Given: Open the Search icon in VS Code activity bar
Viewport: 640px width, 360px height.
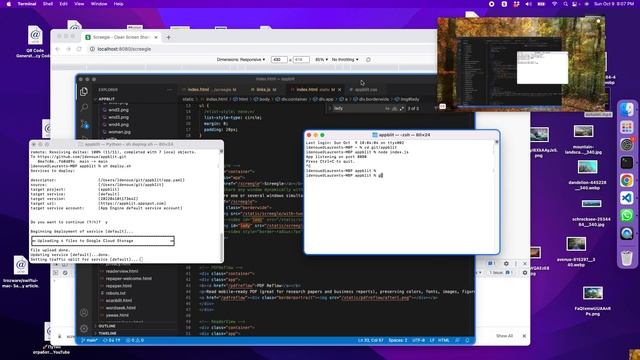Looking at the screenshot, I should pos(84,107).
